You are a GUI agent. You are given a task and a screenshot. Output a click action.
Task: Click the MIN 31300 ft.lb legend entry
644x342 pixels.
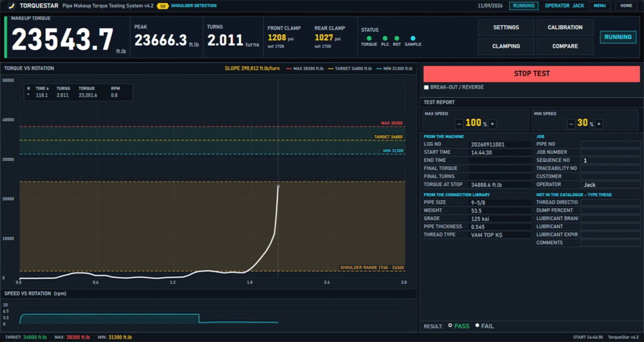coord(394,69)
